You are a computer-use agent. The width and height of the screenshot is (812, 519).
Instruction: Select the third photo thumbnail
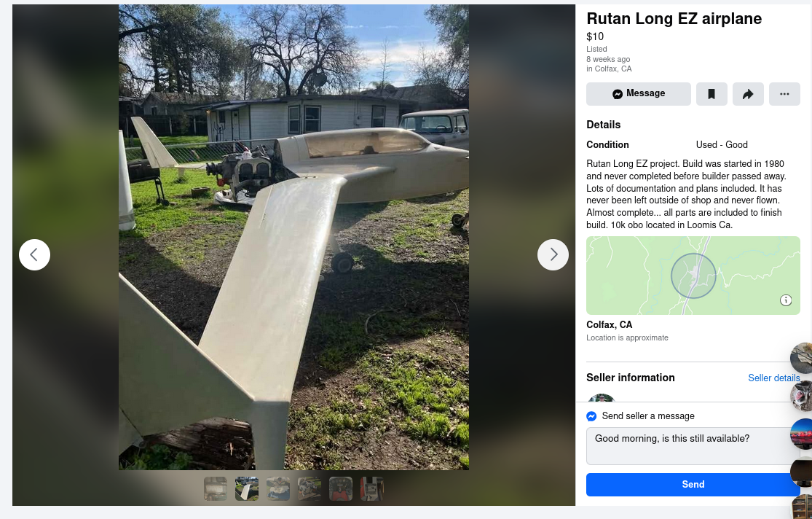278,488
